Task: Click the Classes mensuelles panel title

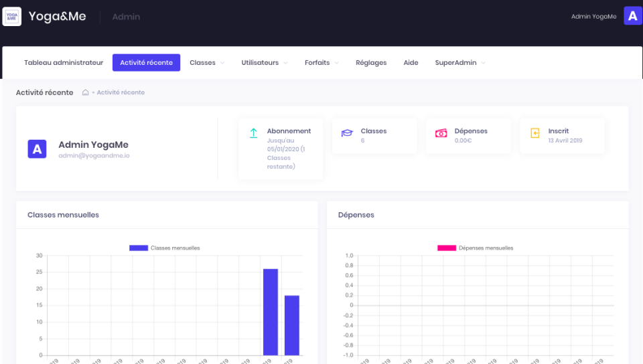Action: 63,215
